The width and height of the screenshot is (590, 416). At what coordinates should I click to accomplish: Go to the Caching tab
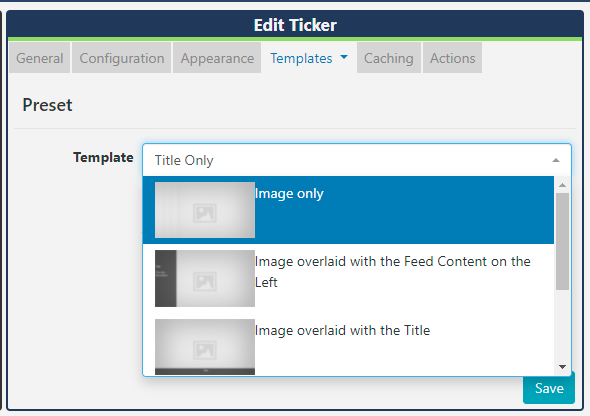click(x=389, y=58)
